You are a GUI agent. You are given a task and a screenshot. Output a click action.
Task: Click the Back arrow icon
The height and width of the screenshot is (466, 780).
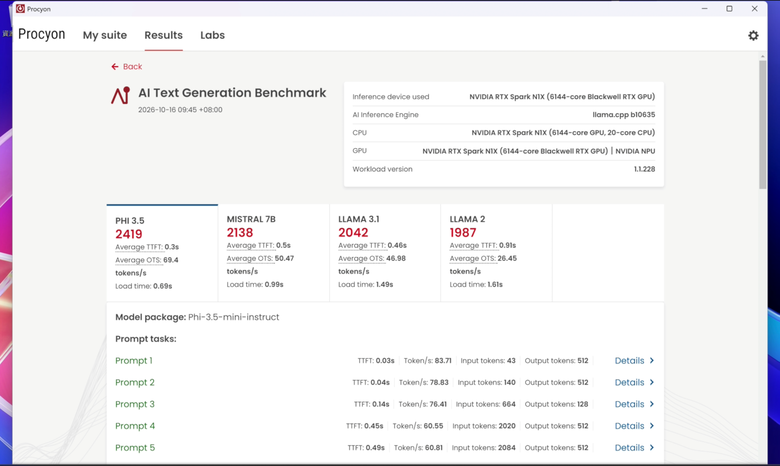click(x=115, y=67)
